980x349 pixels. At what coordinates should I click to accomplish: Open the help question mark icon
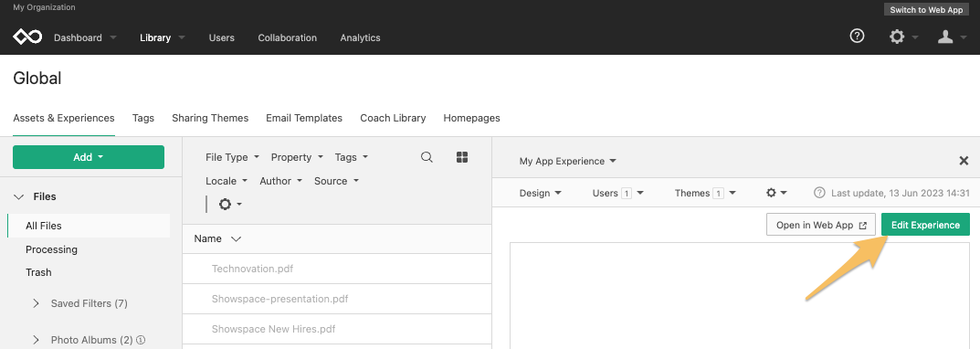click(857, 37)
